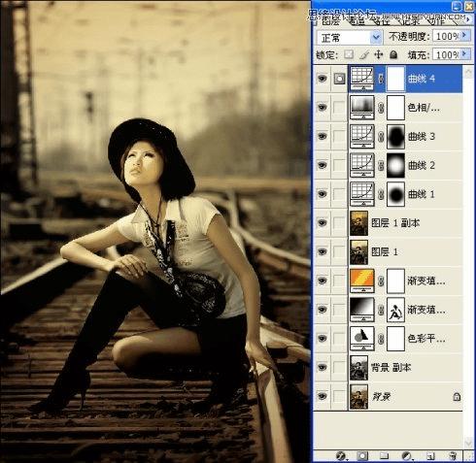Select the 色彩平衡 color balance adjustment thumbnail
This screenshot has height=463, width=476.
point(361,339)
